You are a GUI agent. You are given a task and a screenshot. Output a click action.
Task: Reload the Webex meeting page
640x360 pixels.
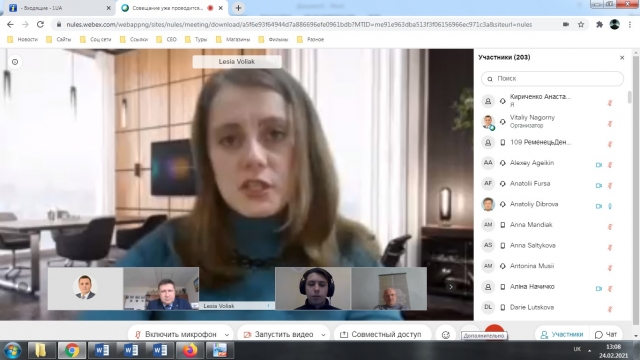pyautogui.click(x=40, y=24)
